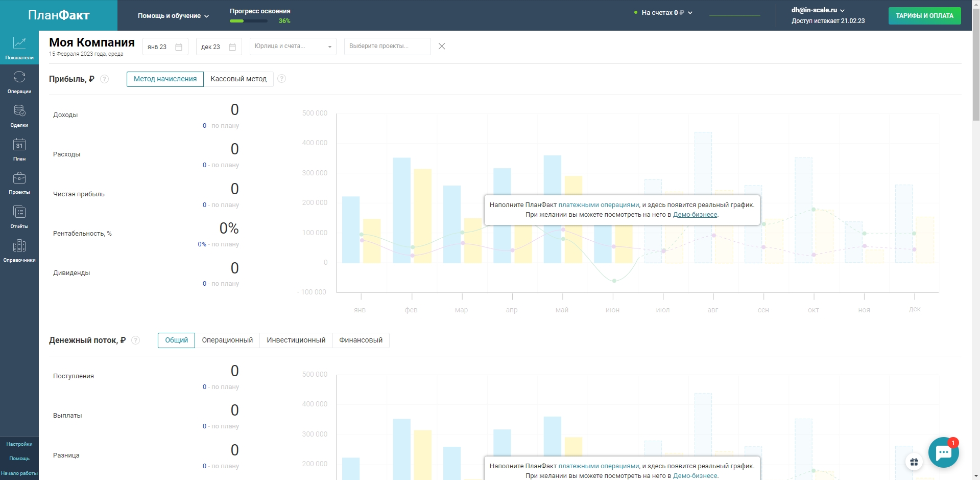Viewport: 980px width, 480px height.
Task: Click Чистая прибыль row label
Action: (x=79, y=194)
